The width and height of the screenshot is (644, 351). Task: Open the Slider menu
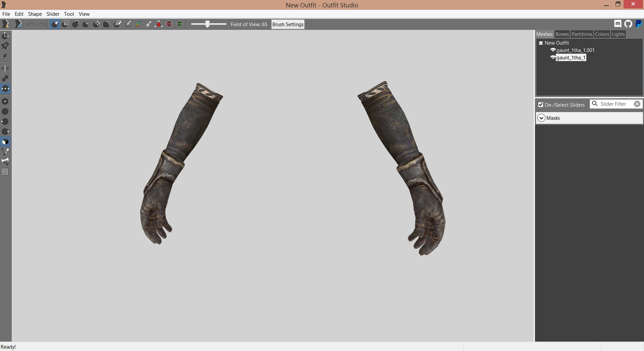point(53,14)
